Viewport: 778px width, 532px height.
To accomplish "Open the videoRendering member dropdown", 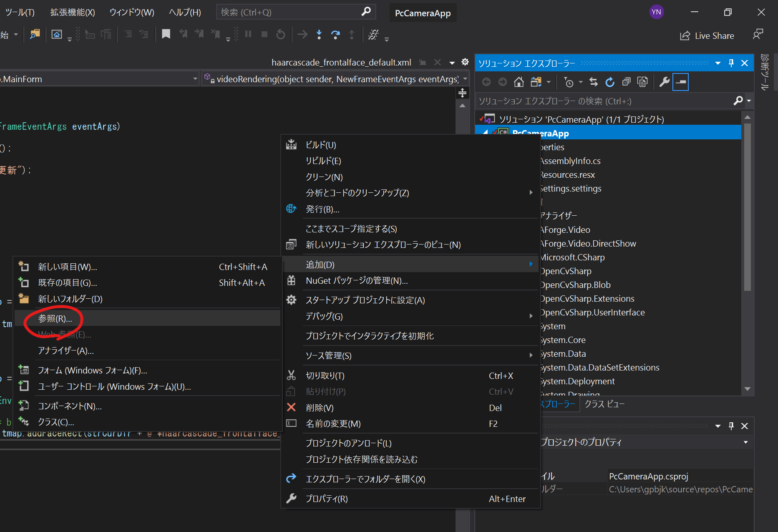I will click(x=465, y=79).
